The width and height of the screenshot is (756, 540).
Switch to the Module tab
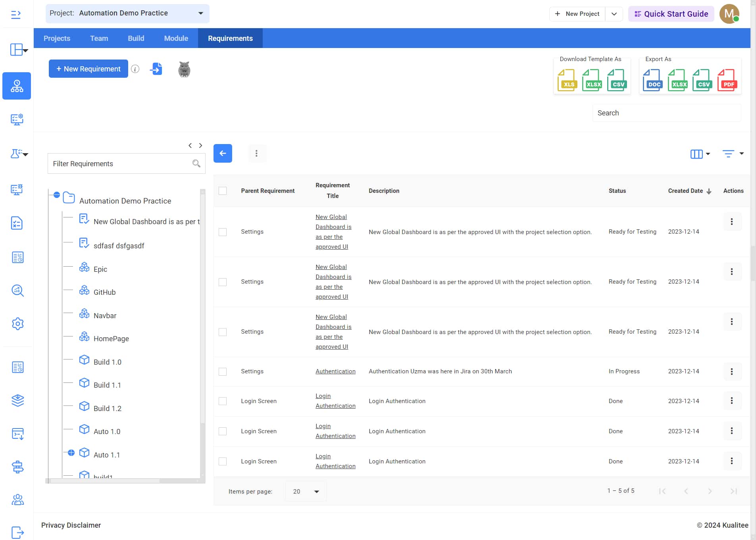176,38
